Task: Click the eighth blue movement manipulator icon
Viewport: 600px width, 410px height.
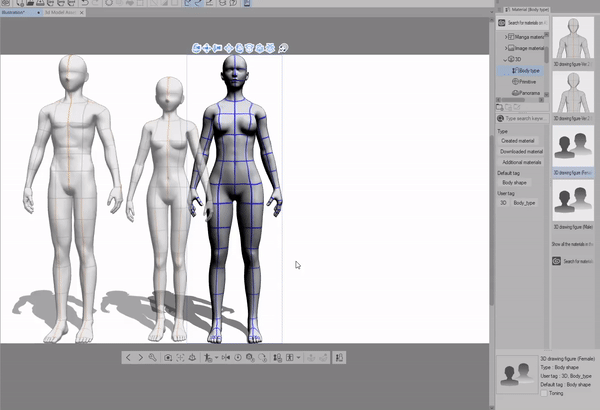Action: click(x=270, y=48)
